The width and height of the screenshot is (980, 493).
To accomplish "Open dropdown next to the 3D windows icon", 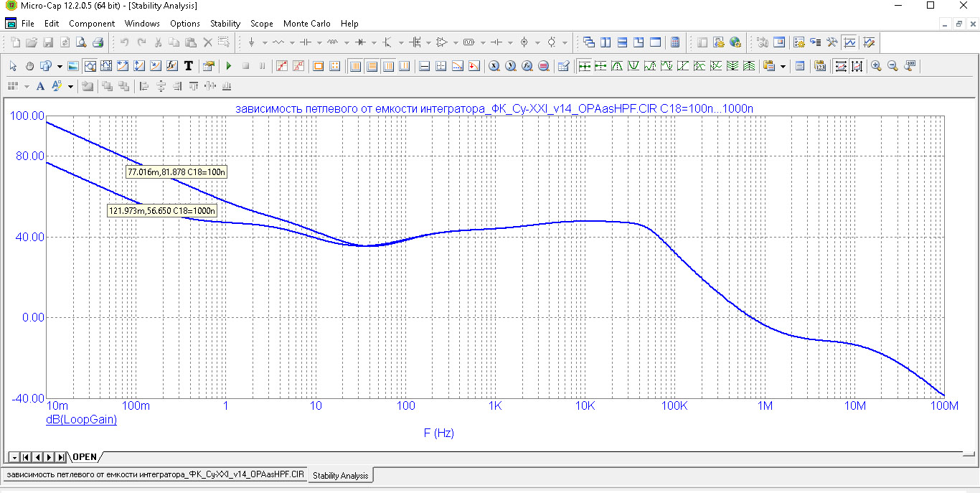I will click(x=60, y=66).
